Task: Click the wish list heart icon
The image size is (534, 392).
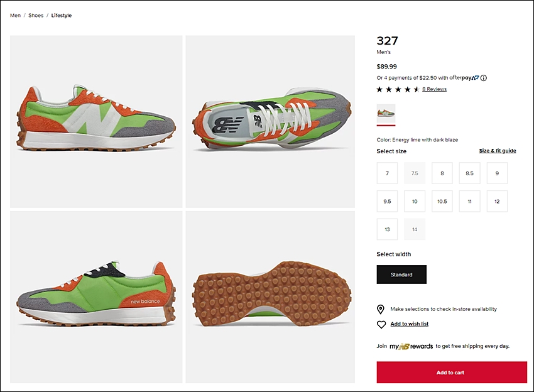Action: pyautogui.click(x=381, y=324)
